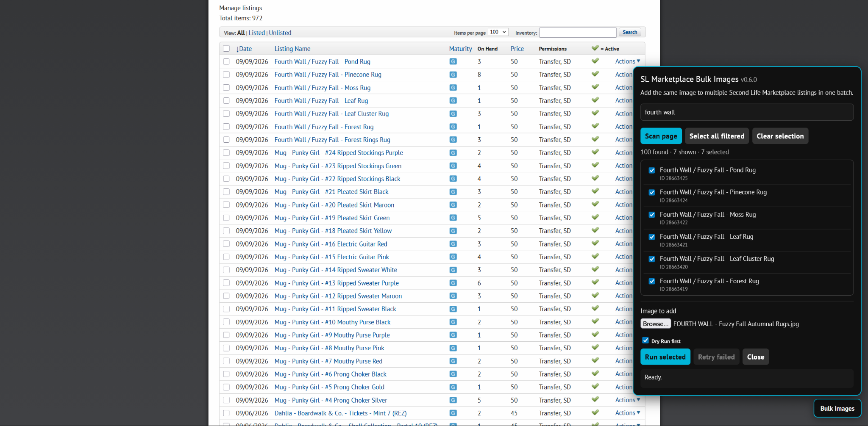
Task: Click the Inventory search input field
Action: [x=577, y=33]
